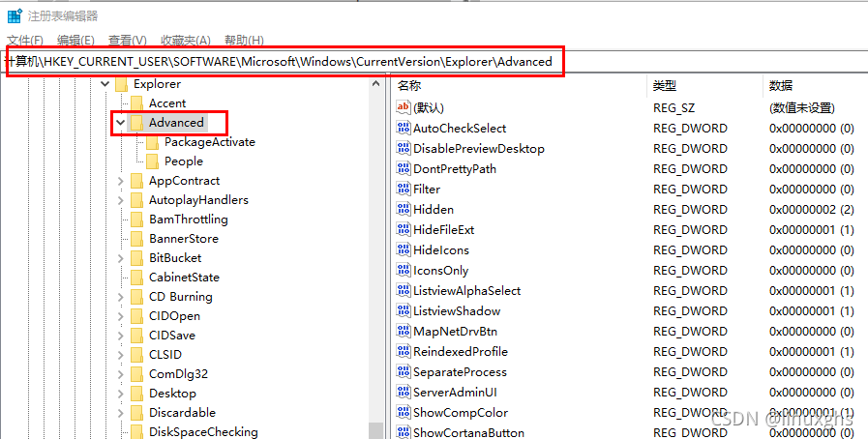Screen dimensions: 868x439
Task: Expand the Discardable tree node
Action: point(121,413)
